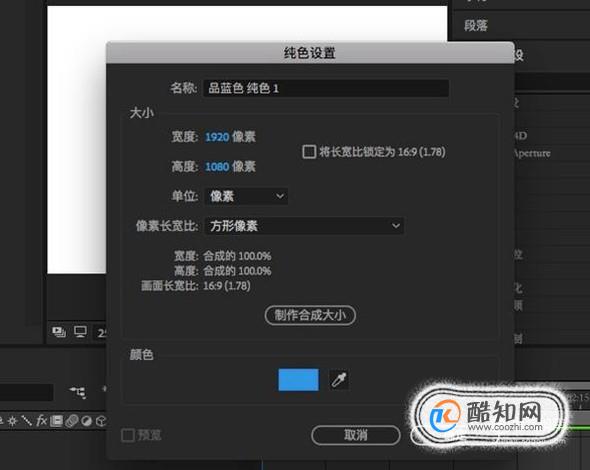Screen dimensions: 590x470
Task: Open the blue solid color swatch
Action: pyautogui.click(x=298, y=380)
